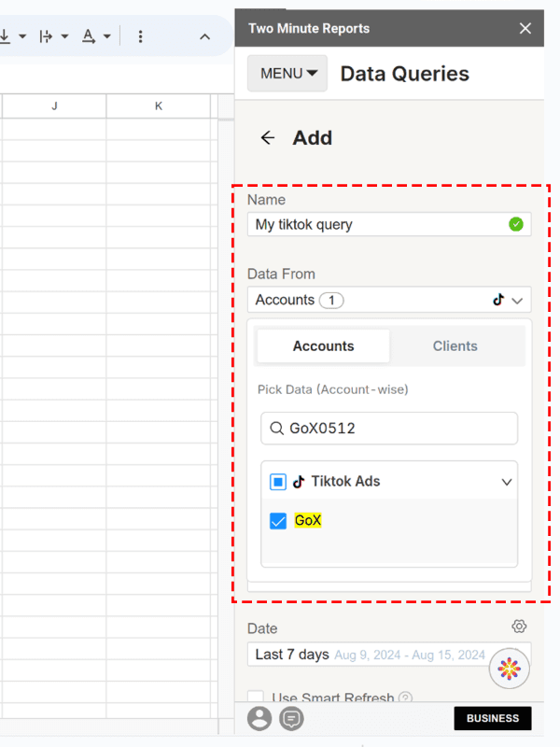Open the chat support icon
Viewport: 560px width, 747px height.
click(x=291, y=718)
